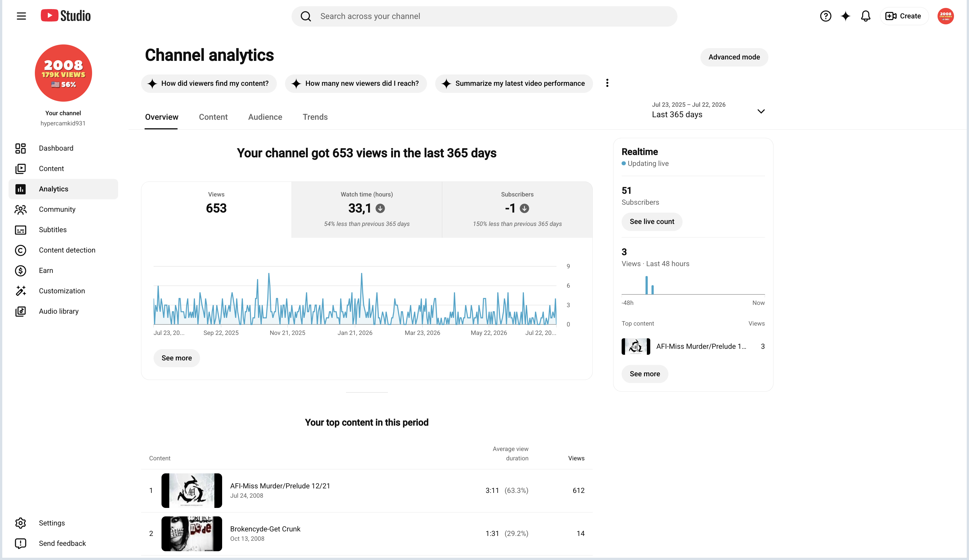969x560 pixels.
Task: Select the Watch time (hours) metric card
Action: point(366,210)
